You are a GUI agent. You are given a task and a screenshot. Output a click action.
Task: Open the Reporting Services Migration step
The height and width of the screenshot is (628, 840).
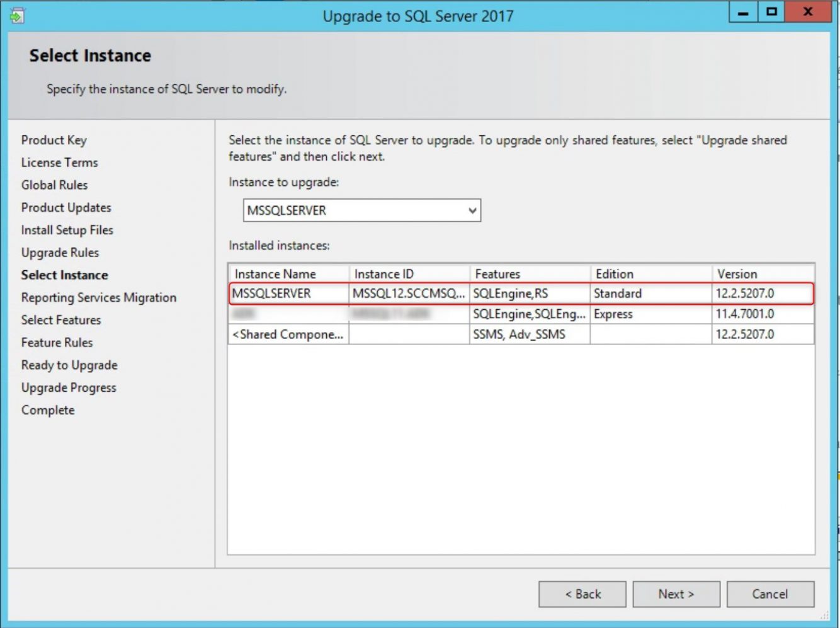(98, 297)
